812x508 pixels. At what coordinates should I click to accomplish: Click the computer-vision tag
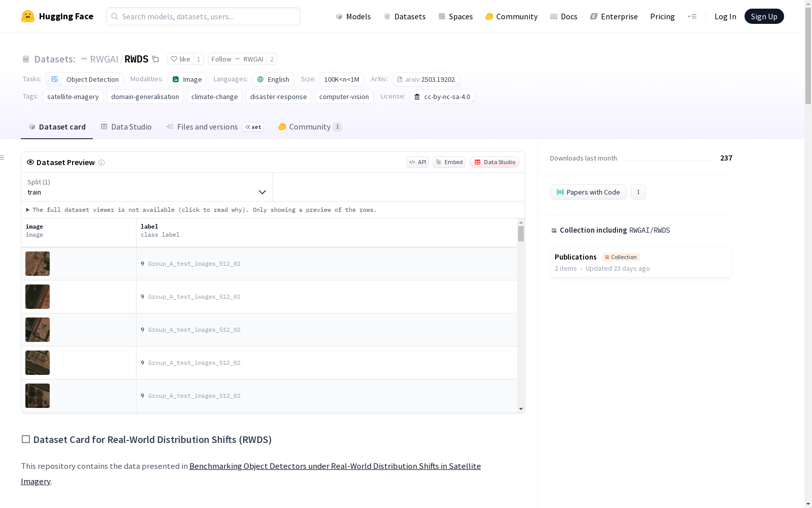344,97
